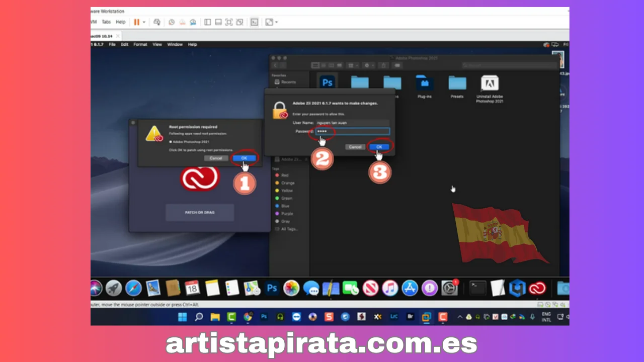
Task: Select the Blue tag in Finder sidebar
Action: click(x=285, y=206)
